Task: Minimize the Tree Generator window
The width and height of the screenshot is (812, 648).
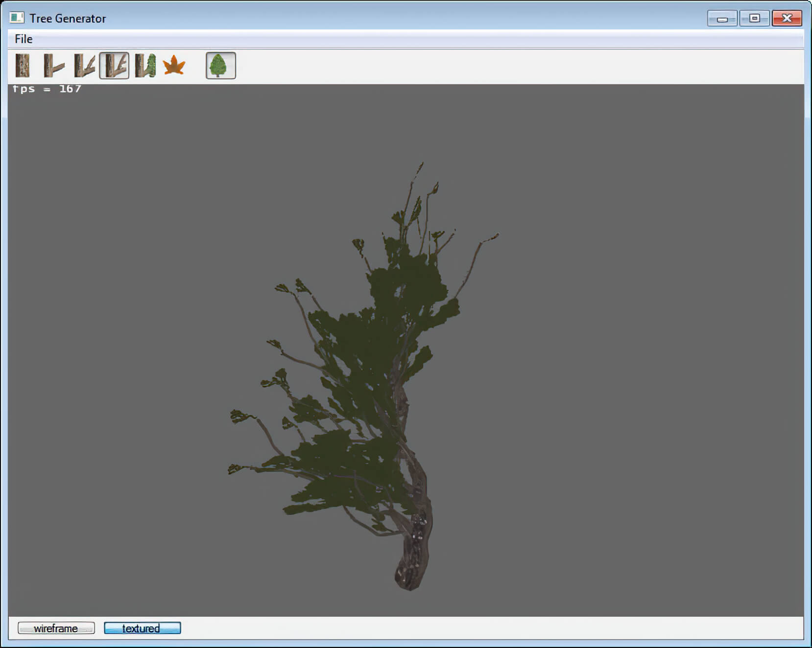Action: point(722,19)
